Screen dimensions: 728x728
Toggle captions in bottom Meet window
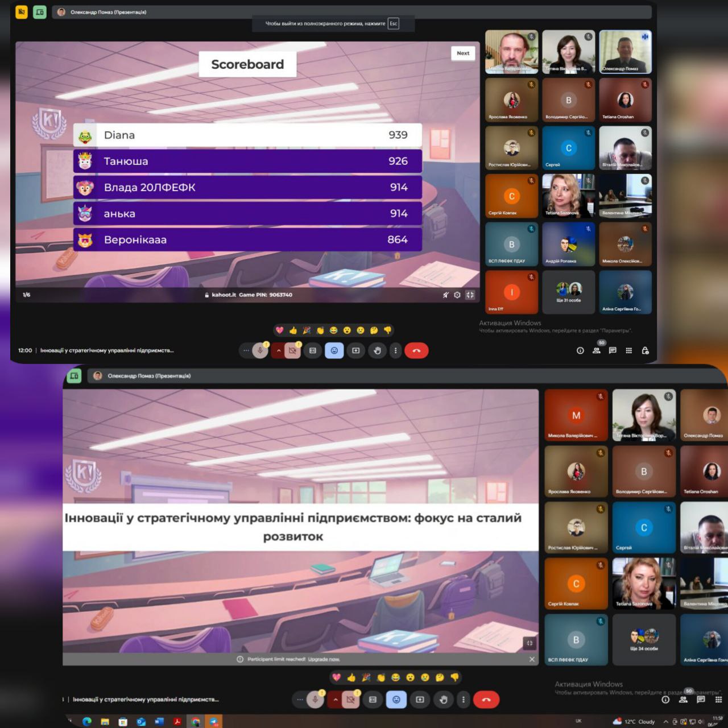click(373, 700)
